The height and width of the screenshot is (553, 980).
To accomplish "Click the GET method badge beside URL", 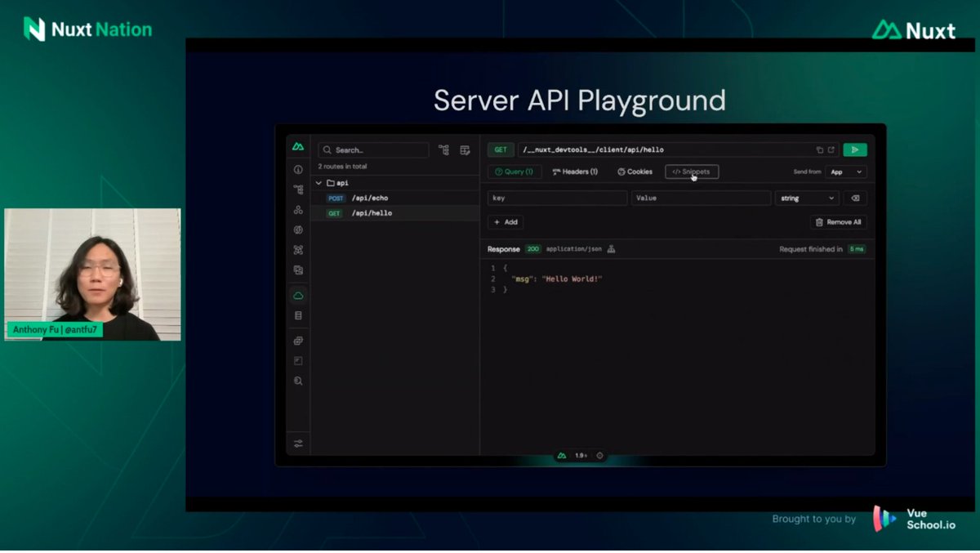I will 501,149.
